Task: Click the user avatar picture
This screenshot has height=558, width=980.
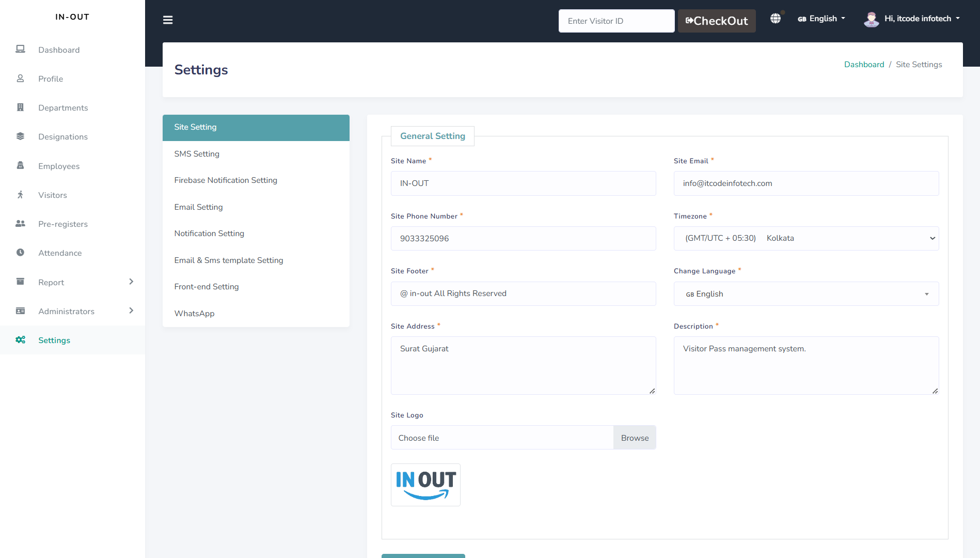Action: pyautogui.click(x=872, y=19)
